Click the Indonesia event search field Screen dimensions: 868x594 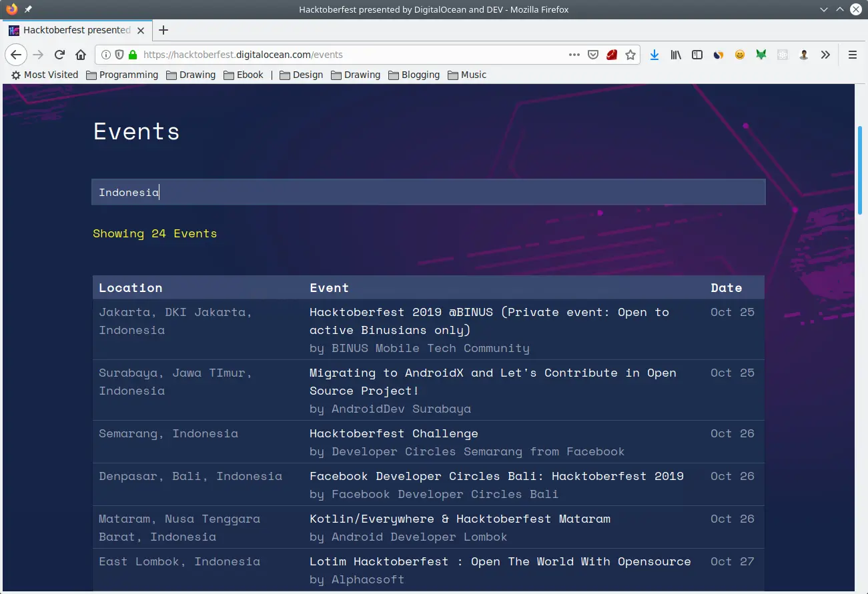click(428, 192)
